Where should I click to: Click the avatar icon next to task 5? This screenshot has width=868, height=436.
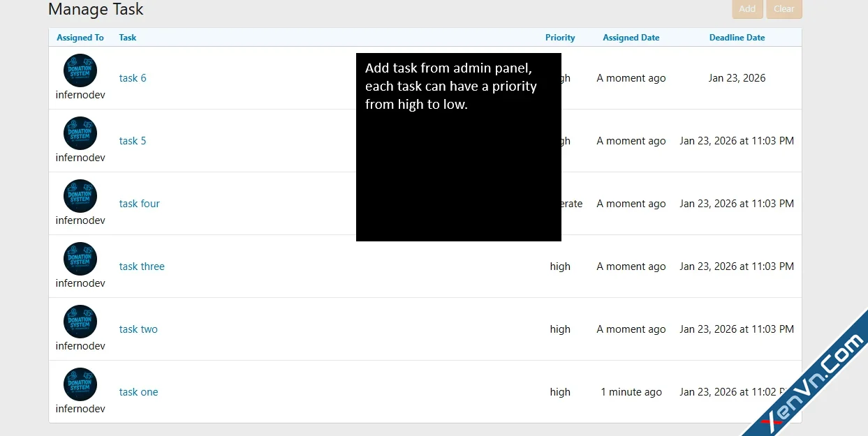(80, 133)
